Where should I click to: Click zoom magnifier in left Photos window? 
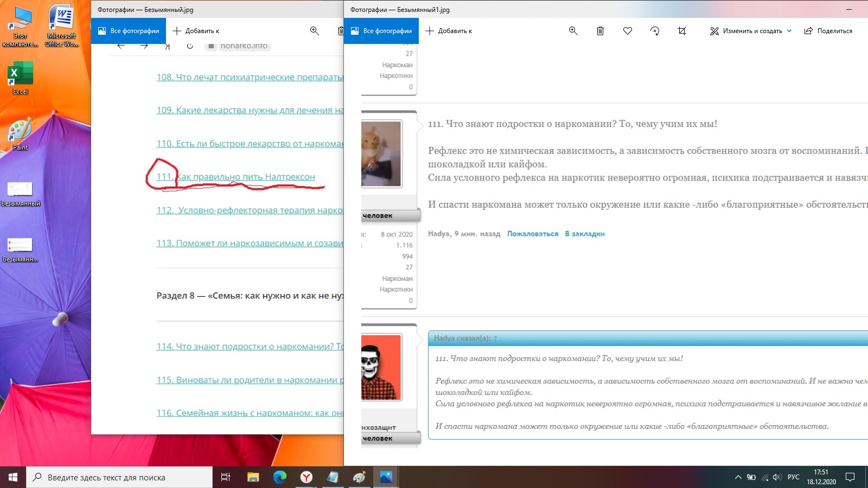coord(314,31)
